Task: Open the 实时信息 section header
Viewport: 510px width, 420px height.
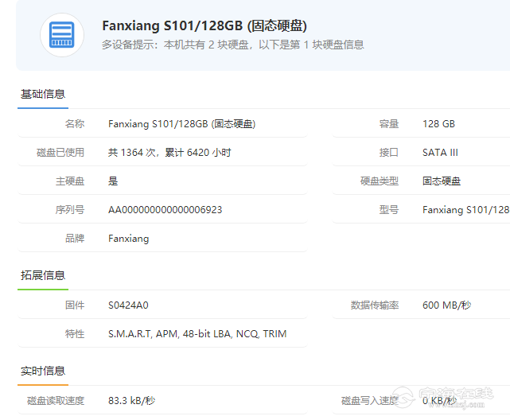Action: pos(43,371)
